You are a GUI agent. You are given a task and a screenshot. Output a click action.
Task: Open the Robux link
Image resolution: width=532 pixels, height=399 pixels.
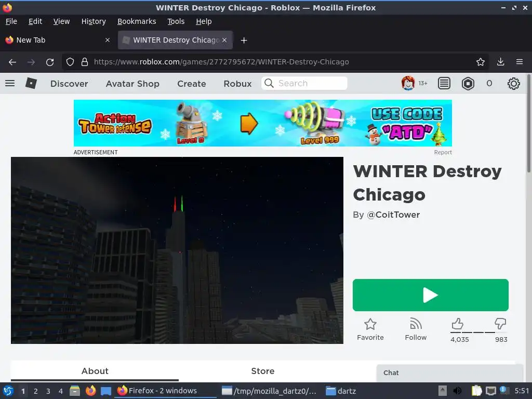pos(237,84)
